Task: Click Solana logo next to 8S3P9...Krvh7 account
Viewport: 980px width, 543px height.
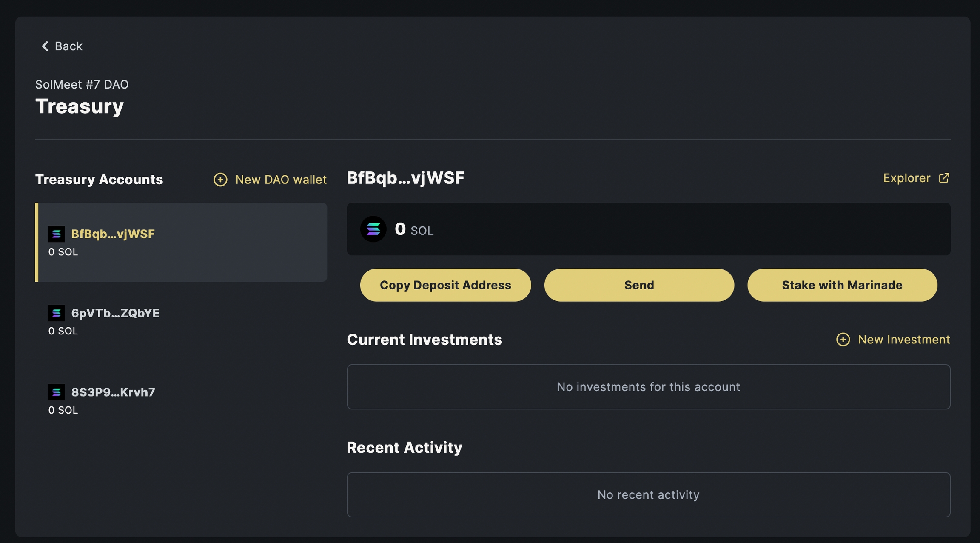Action: pyautogui.click(x=57, y=392)
